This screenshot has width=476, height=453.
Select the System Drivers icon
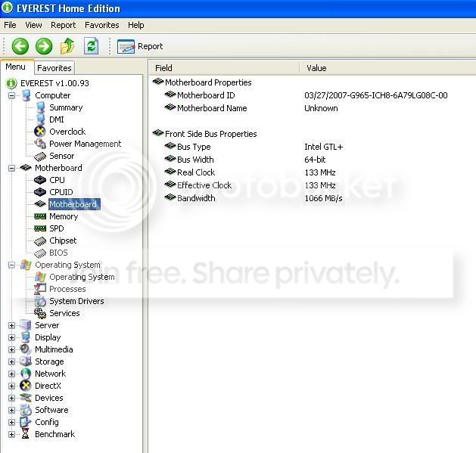(x=40, y=301)
